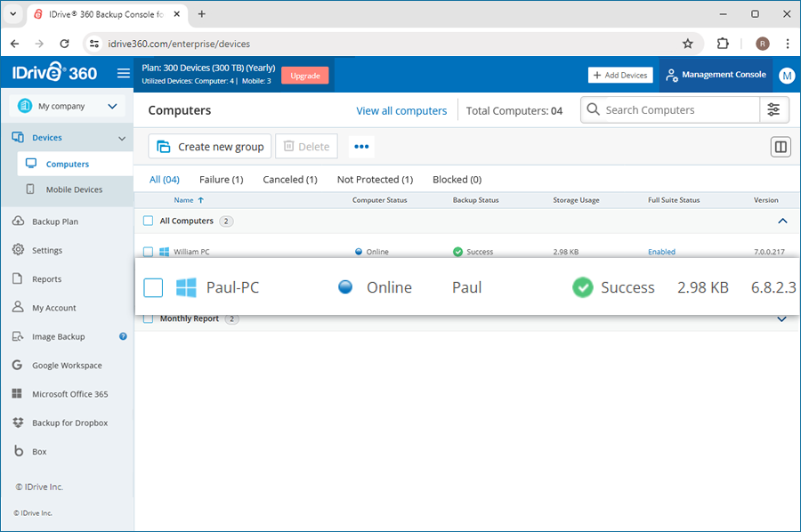801x532 pixels.
Task: Click Enabled link for William PC
Action: coord(661,252)
